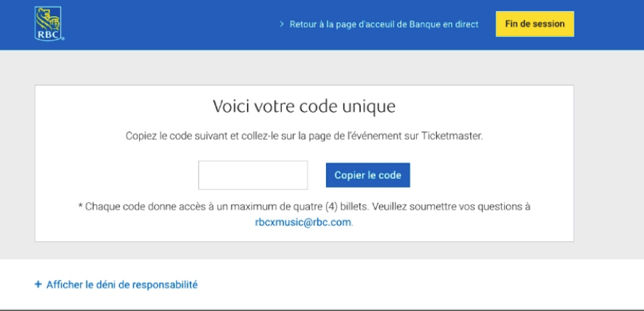Expand Afficher le déni de responsabilité
This screenshot has width=644, height=311.
click(x=121, y=285)
